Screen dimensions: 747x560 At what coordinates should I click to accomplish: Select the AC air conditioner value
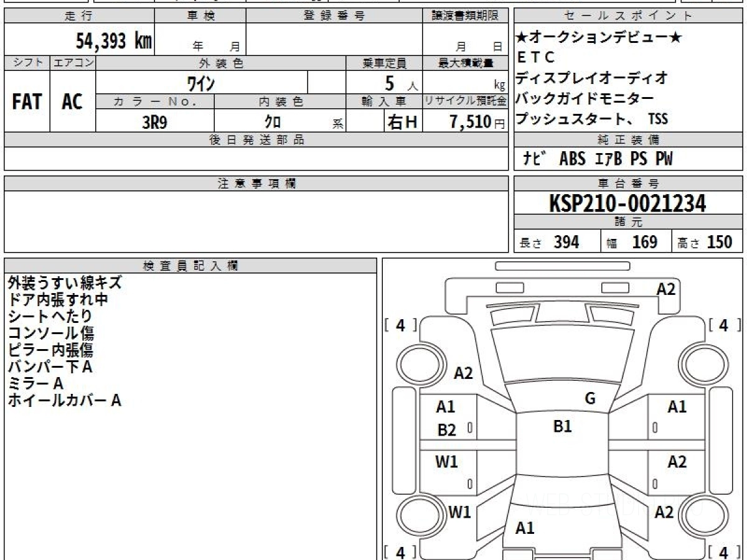tap(72, 102)
